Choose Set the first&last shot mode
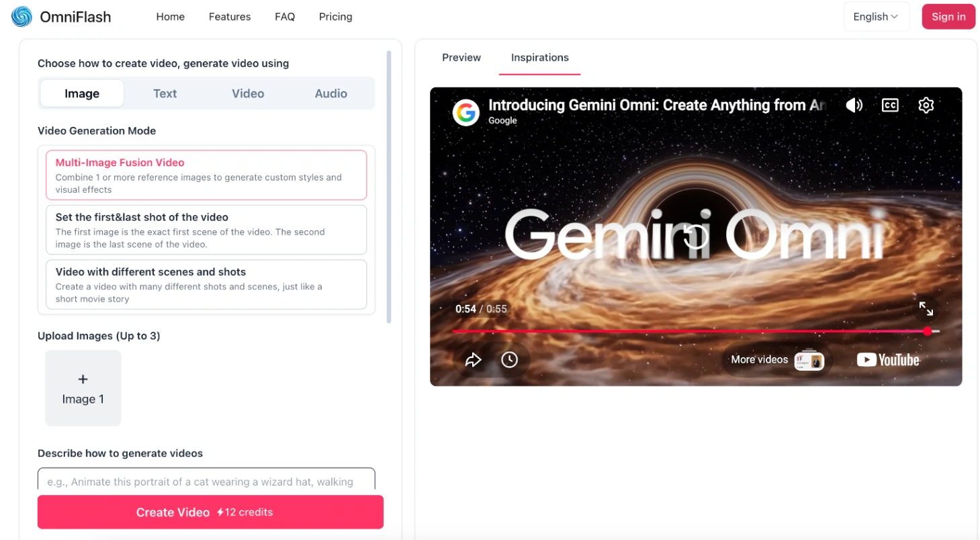Screen dimensions: 980x540 (x=206, y=230)
